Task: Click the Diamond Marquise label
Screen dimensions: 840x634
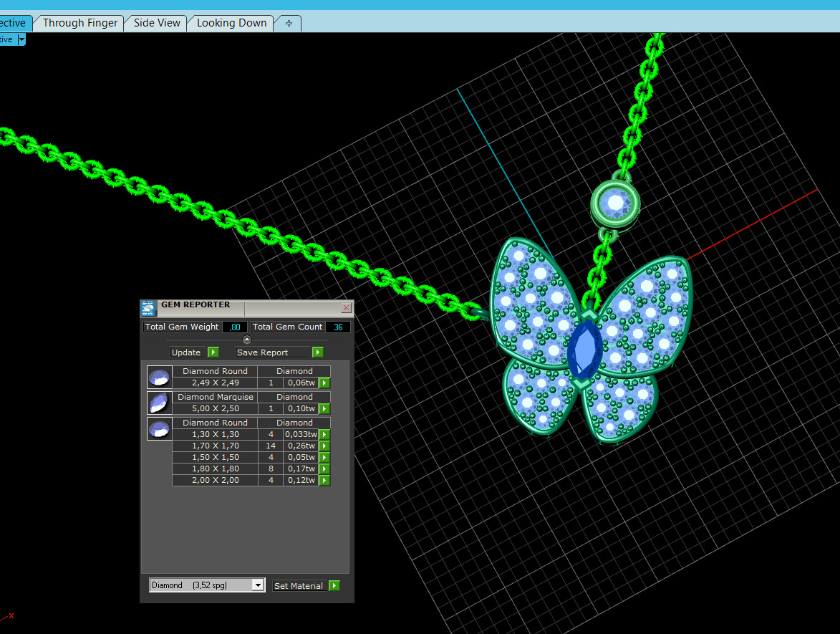Action: pos(216,397)
